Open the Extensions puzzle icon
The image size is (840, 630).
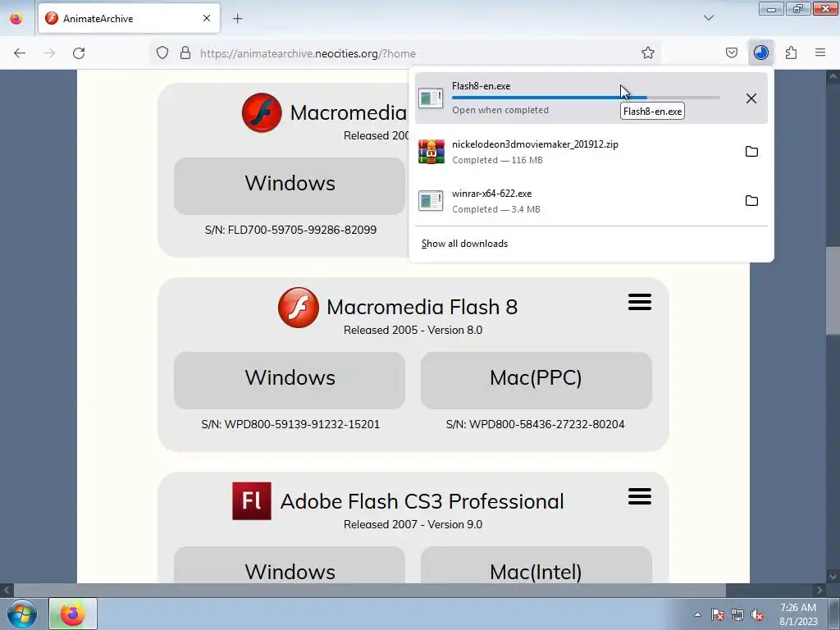pos(791,53)
